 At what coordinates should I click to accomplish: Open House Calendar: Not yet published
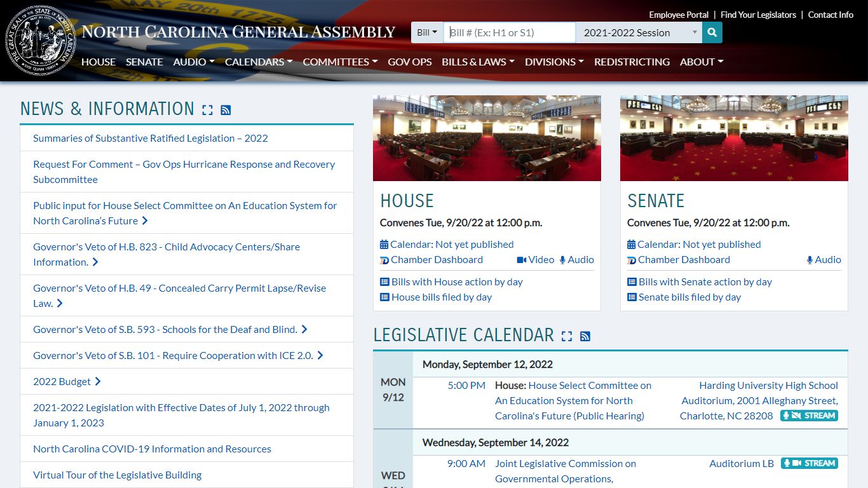point(452,244)
